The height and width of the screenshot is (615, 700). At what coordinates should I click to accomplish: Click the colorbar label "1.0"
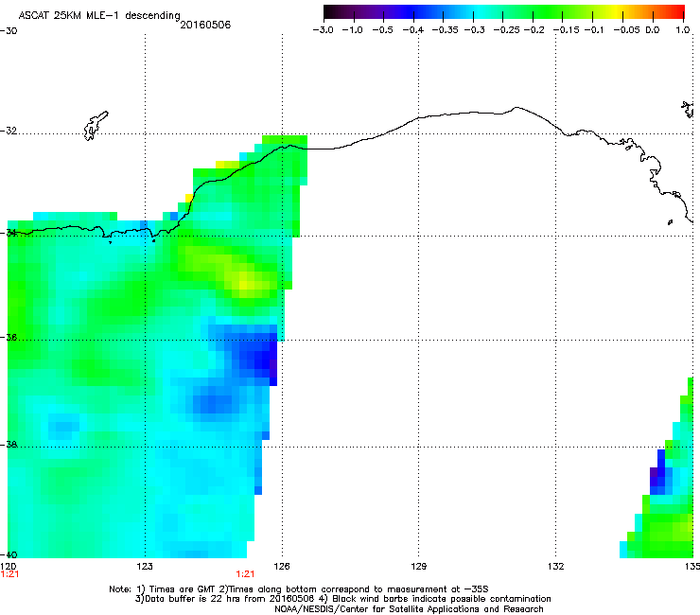pos(683,30)
